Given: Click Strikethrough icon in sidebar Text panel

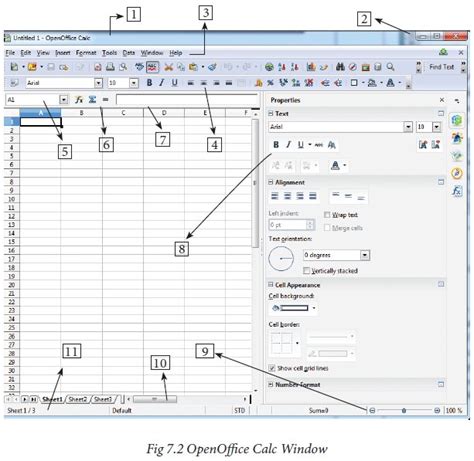Looking at the screenshot, I should coord(319,145).
